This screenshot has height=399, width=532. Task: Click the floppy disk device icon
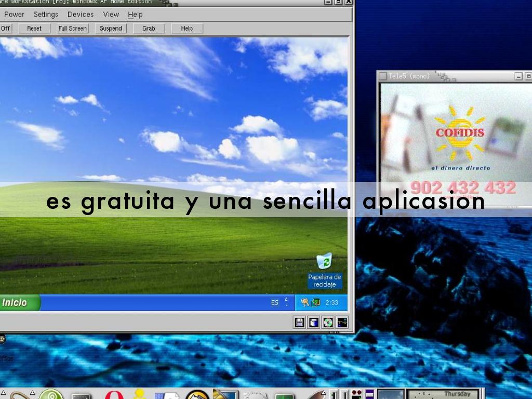coord(300,323)
